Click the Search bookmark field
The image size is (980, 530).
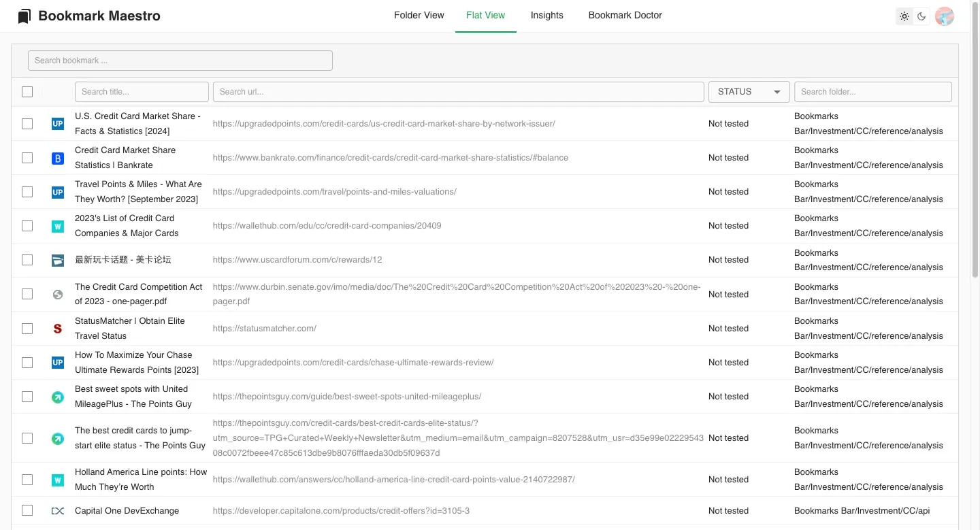tap(180, 61)
